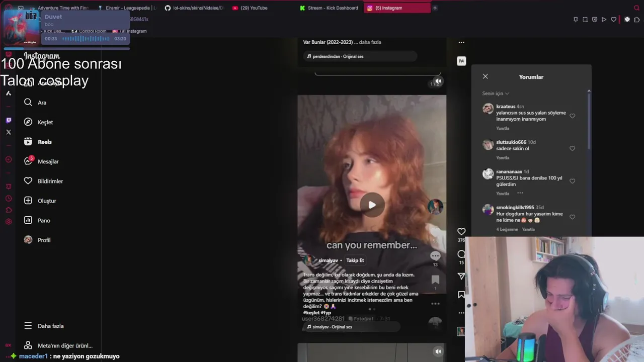Viewport: 644px width, 362px height.
Task: Reply to kraateus with Yanıtla
Action: click(503, 128)
